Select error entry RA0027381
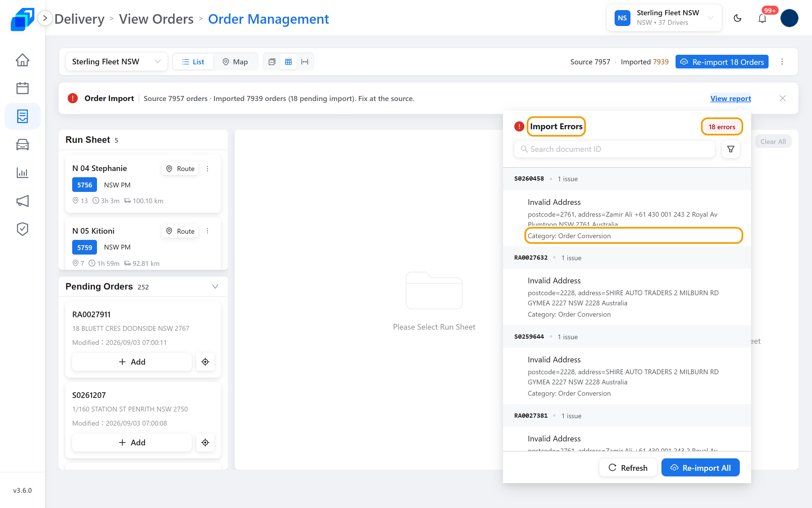The image size is (812, 508). point(627,416)
